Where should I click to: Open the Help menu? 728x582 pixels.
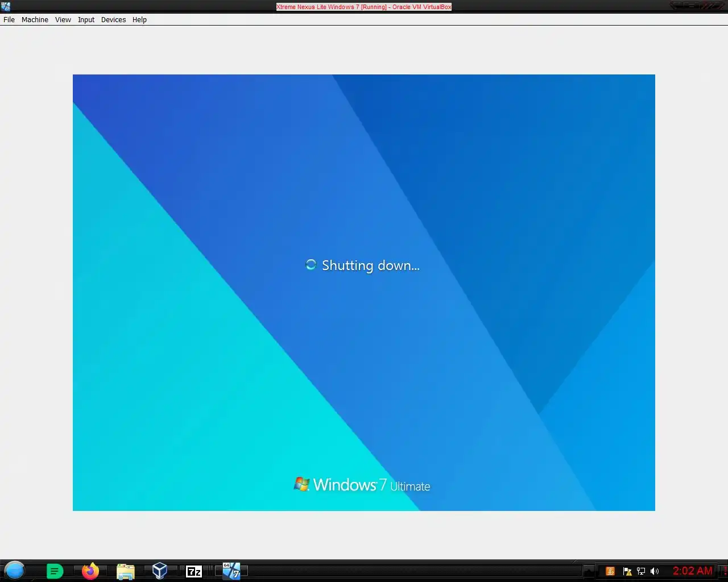click(139, 19)
